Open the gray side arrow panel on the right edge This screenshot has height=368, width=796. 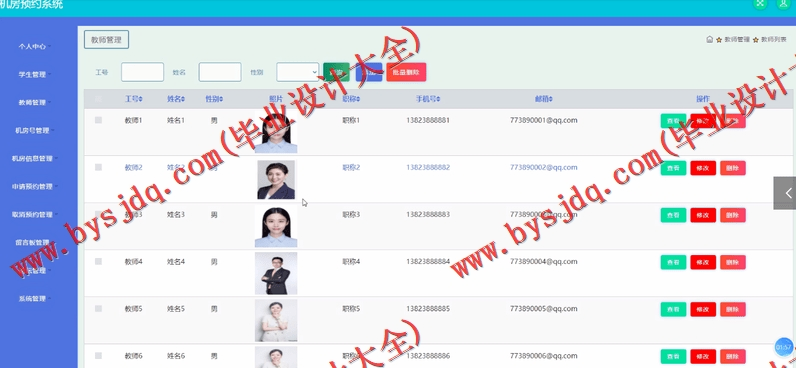[785, 193]
